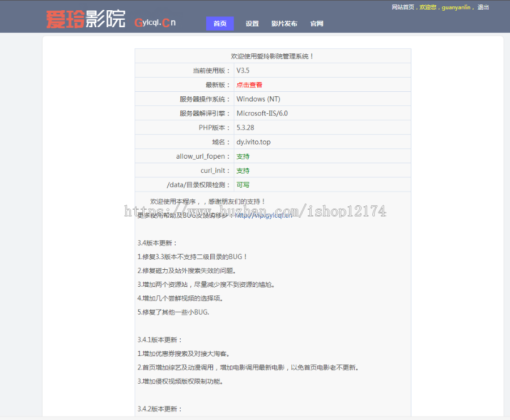Open the 首页 navigation tab
This screenshot has width=510, height=420.
219,24
